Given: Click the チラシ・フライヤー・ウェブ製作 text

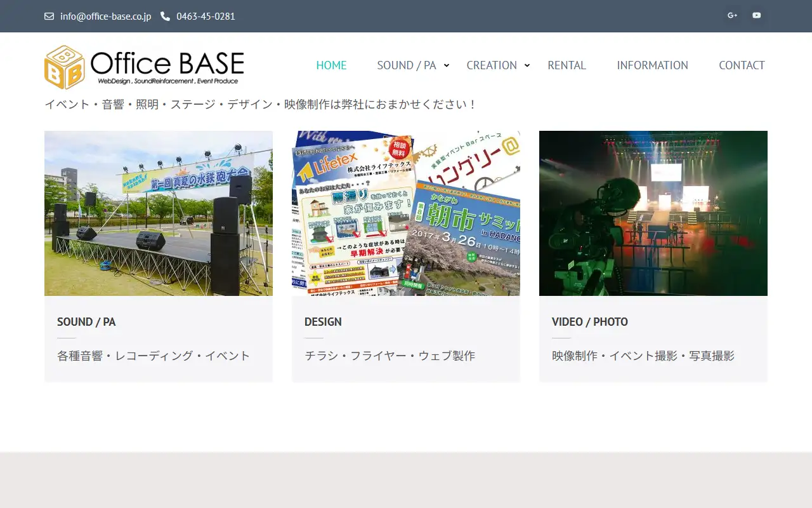Looking at the screenshot, I should (390, 356).
